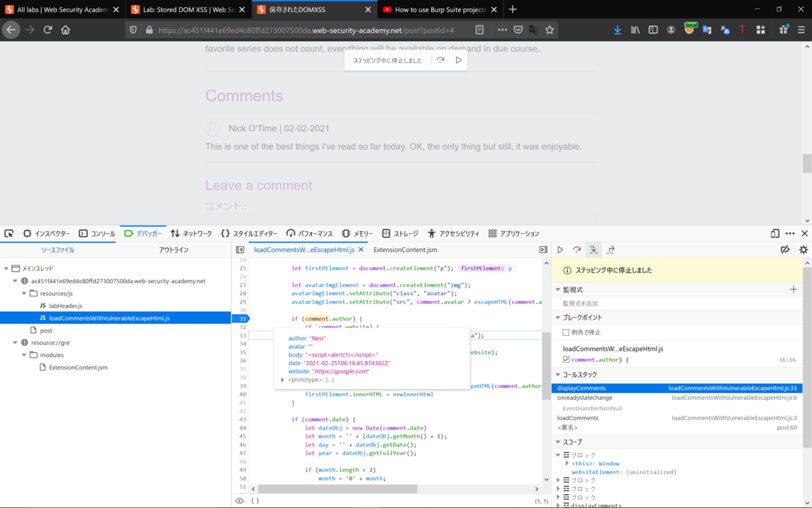Collapse the ブレークポイント section
The width and height of the screenshot is (812, 508).
tap(558, 318)
